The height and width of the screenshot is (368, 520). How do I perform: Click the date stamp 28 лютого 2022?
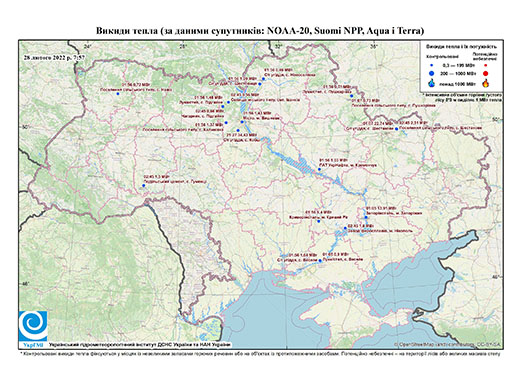[x=54, y=57]
